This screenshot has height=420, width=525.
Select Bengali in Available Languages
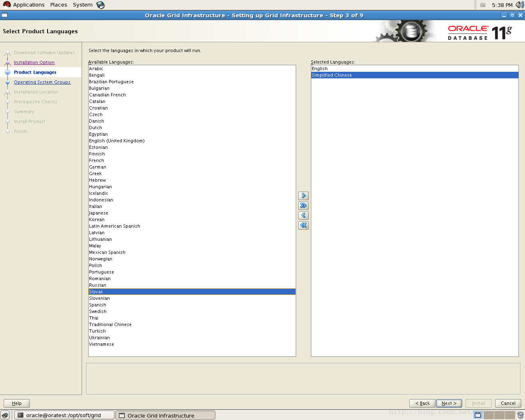(x=192, y=75)
